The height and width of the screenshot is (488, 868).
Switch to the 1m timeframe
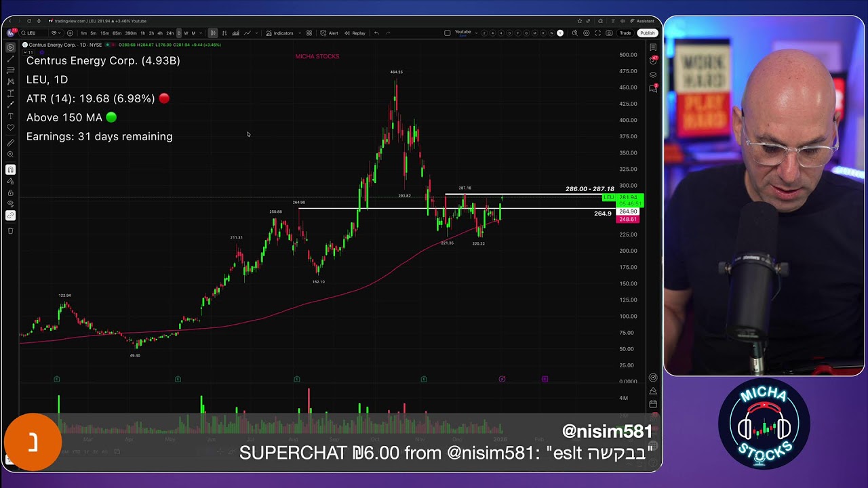point(83,33)
